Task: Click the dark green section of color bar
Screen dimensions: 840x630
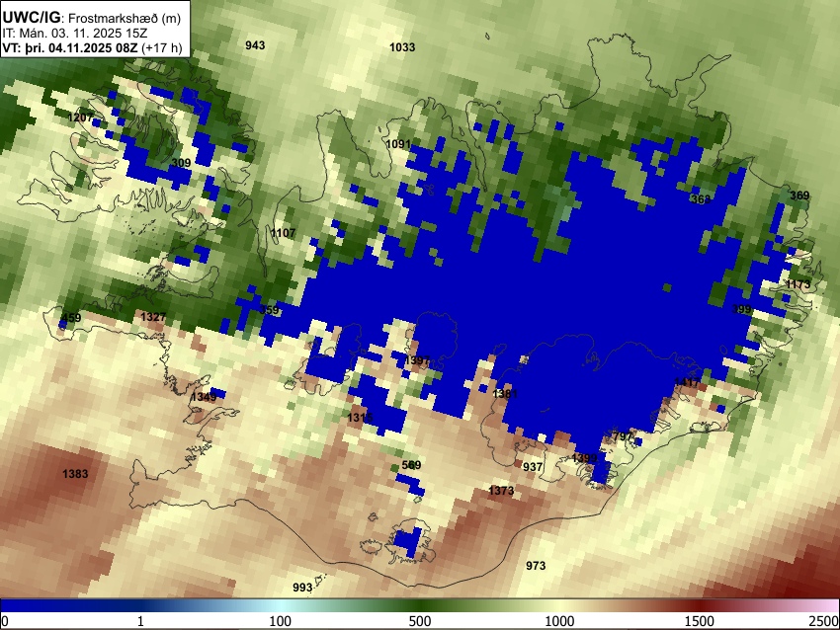Action: (x=420, y=605)
